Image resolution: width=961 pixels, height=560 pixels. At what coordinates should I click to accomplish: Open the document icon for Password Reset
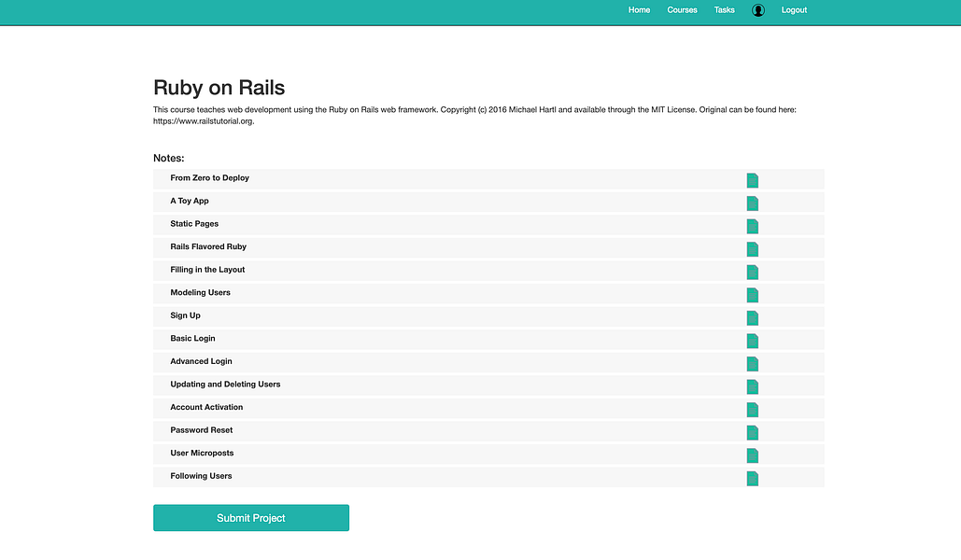click(x=753, y=432)
